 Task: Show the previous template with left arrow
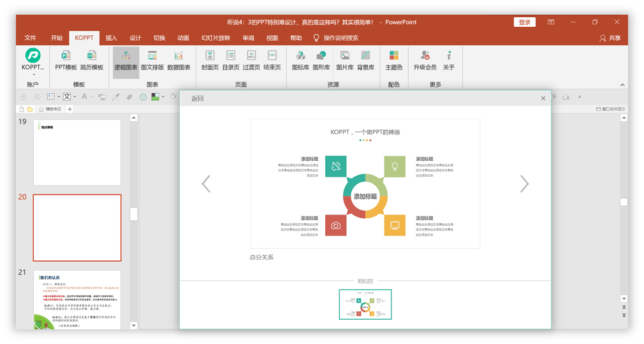click(206, 184)
